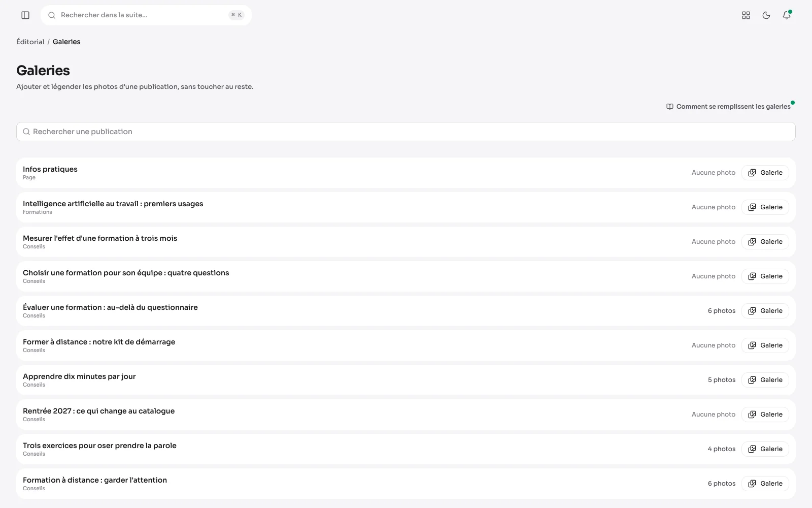Click the Rechercher une publication field
The image size is (812, 508).
[x=406, y=132]
